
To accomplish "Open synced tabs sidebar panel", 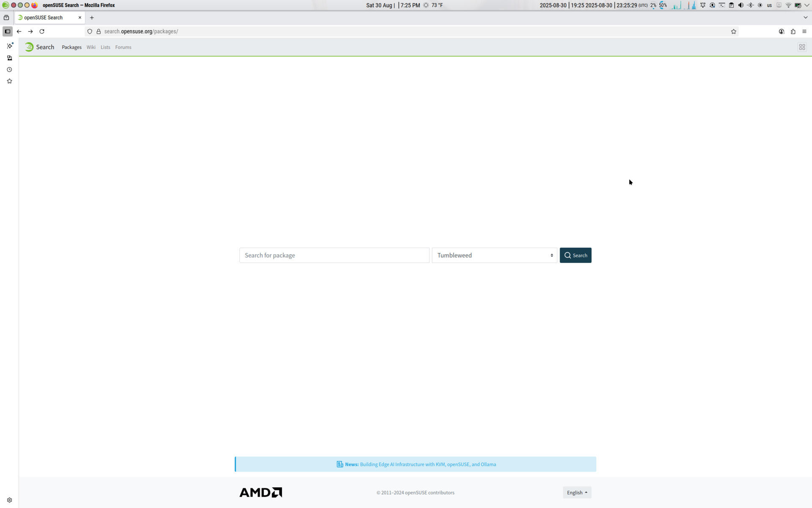I will [9, 58].
